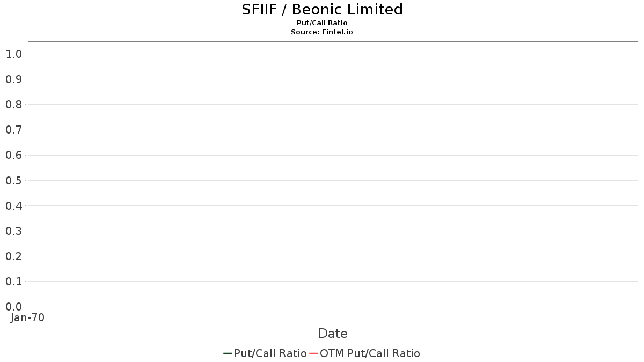The image size is (644, 362).
Task: Click the 0.5 y-axis tick label
Action: pyautogui.click(x=13, y=181)
